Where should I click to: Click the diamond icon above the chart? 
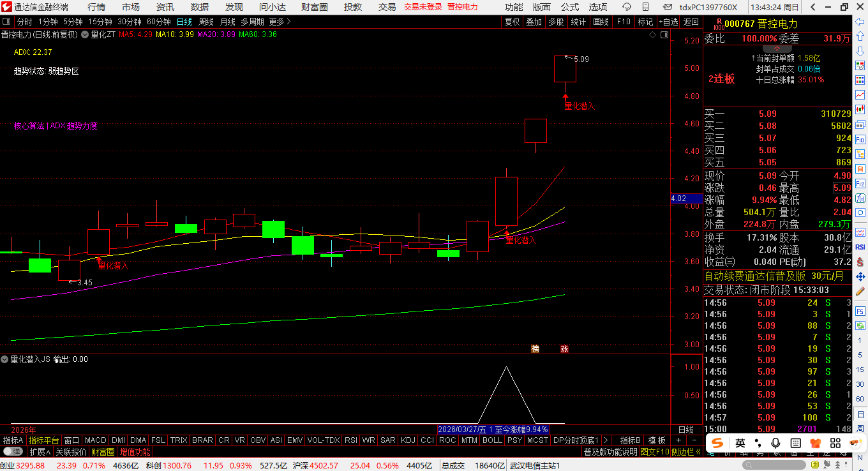[653, 35]
